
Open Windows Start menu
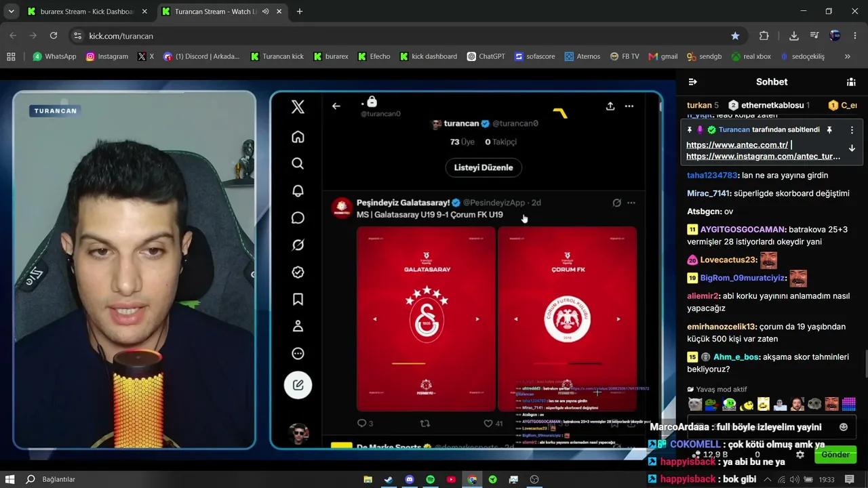pos(10,479)
